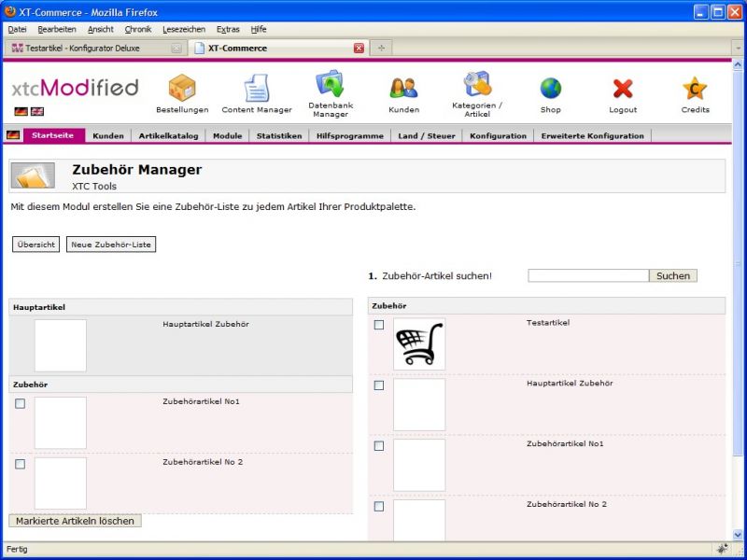Screen dimensions: 747x560
Task: Select the Startseite navigation tab
Action: tap(53, 135)
